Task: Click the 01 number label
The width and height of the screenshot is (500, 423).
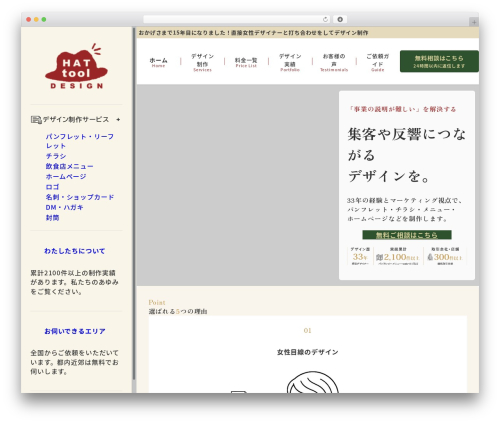Action: tap(307, 330)
